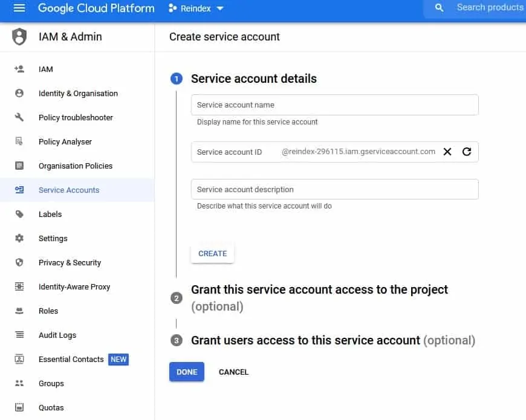Open Identity-Aware Proxy page

click(77, 286)
